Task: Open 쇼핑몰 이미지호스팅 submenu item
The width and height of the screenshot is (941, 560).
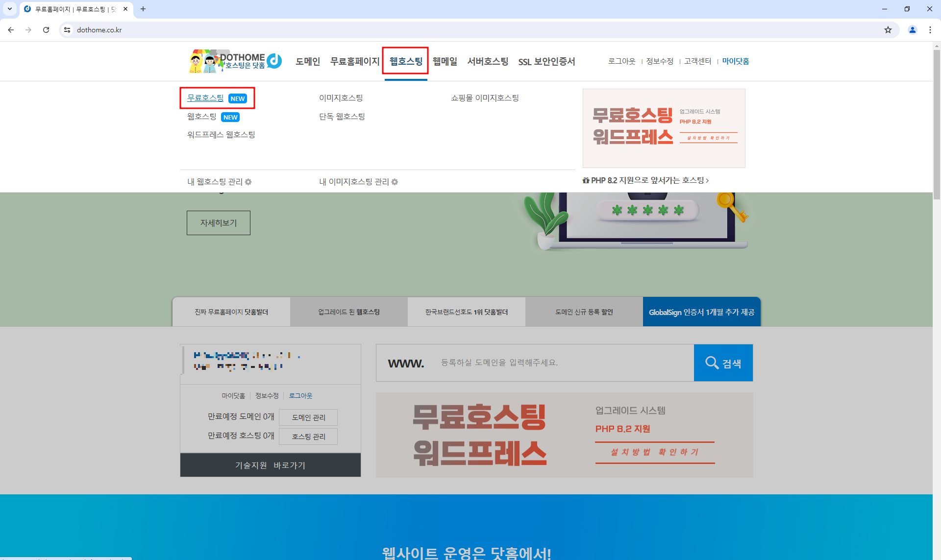Action: click(x=485, y=98)
